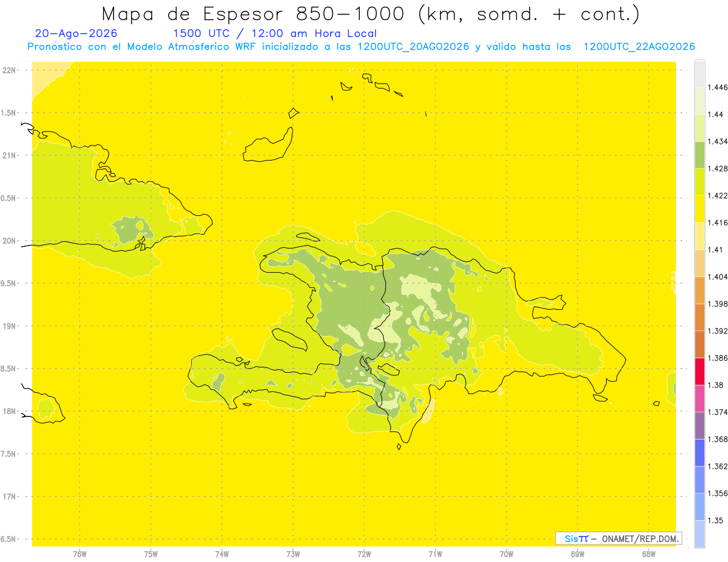The height and width of the screenshot is (562, 728).
Task: Click the longitude axis label '73W'
Action: pos(293,554)
